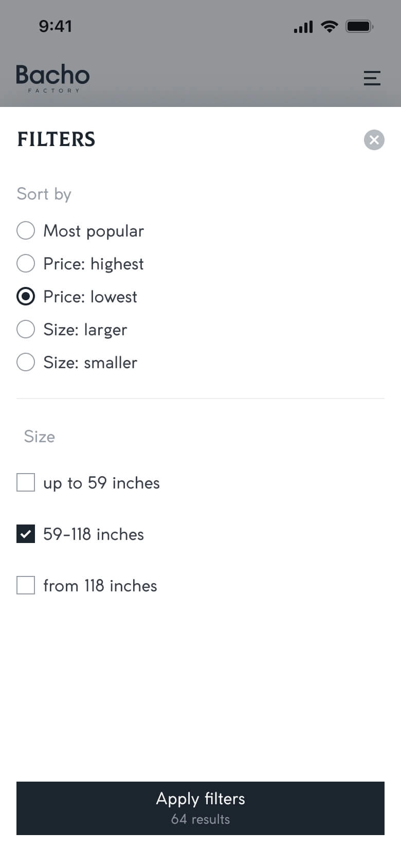Tap the status bar clock
Image resolution: width=401 pixels, height=868 pixels.
click(x=56, y=26)
